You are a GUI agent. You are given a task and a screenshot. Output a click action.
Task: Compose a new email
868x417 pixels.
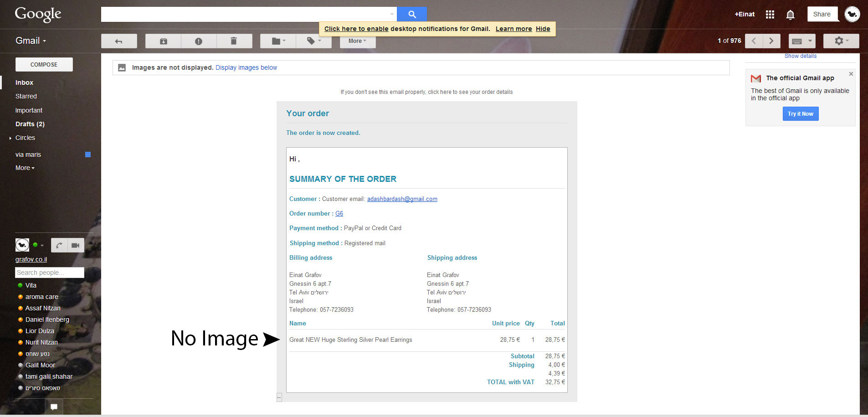(x=44, y=65)
